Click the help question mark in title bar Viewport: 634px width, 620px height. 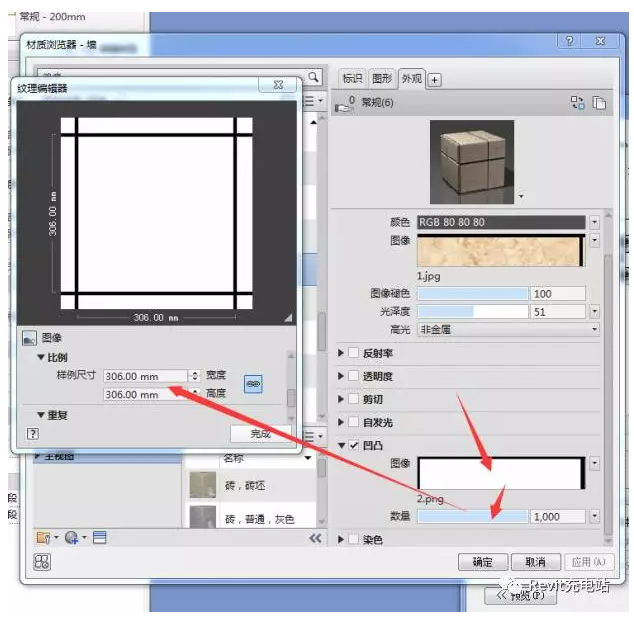pyautogui.click(x=570, y=41)
